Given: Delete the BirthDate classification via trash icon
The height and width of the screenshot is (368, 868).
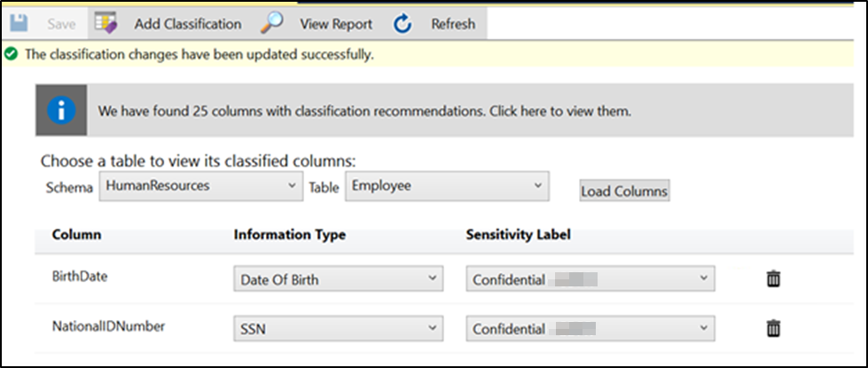Looking at the screenshot, I should (773, 279).
